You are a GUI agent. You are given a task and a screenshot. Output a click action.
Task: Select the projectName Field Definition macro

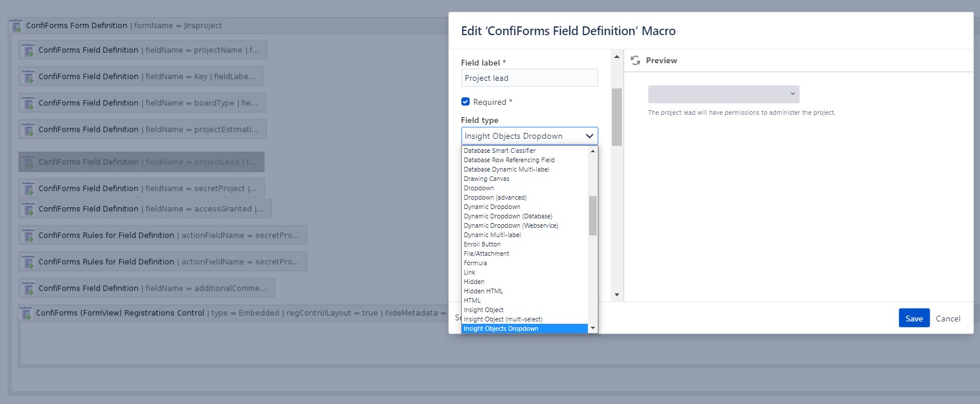[x=142, y=50]
